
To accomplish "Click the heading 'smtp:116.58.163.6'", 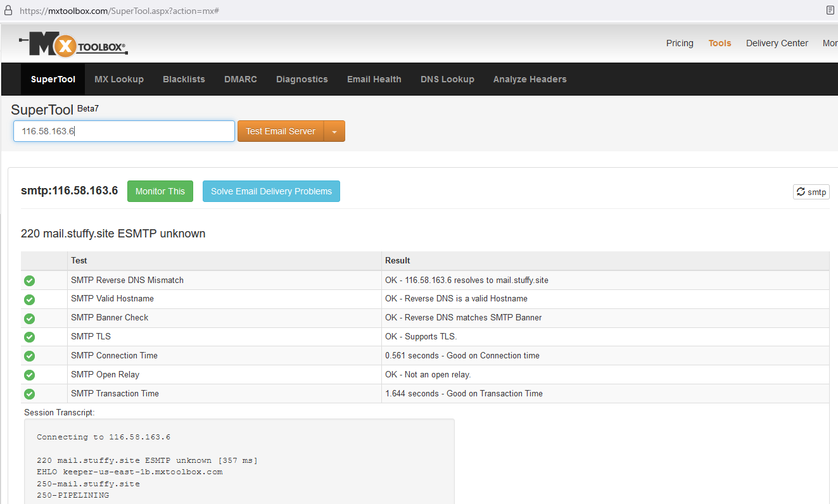I will point(69,191).
